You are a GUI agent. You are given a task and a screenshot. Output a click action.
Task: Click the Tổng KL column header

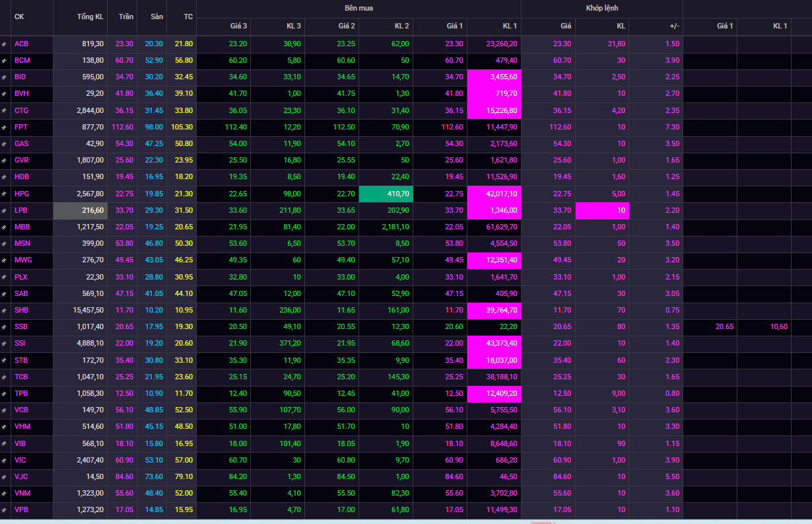click(90, 17)
